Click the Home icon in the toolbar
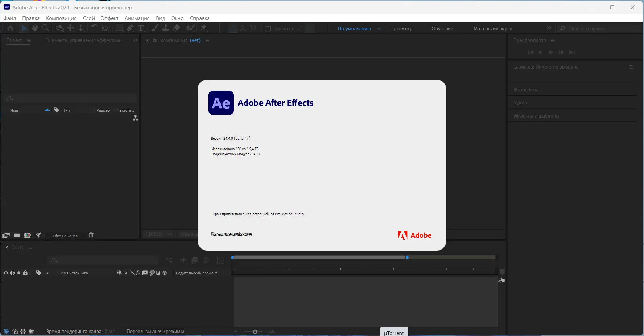This screenshot has height=336, width=644. pos(10,28)
